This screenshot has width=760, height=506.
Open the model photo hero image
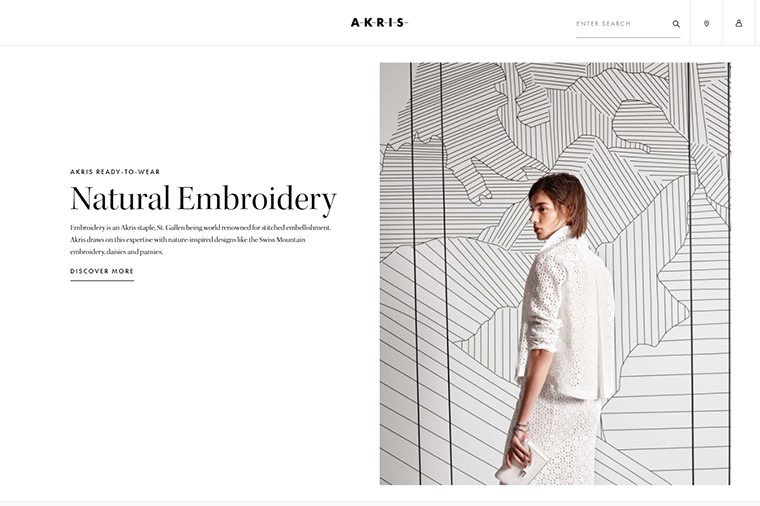point(555,273)
